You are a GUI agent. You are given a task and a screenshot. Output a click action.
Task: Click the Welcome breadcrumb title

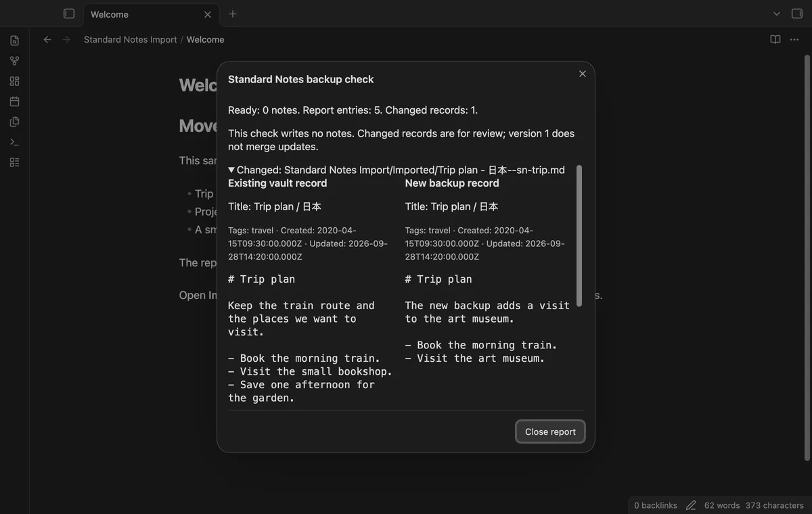point(205,39)
